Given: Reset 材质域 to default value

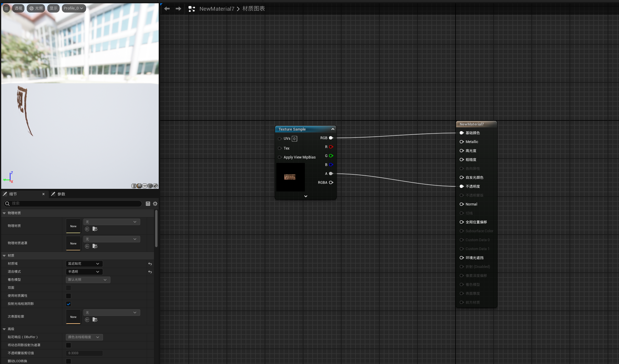Looking at the screenshot, I should click(150, 264).
